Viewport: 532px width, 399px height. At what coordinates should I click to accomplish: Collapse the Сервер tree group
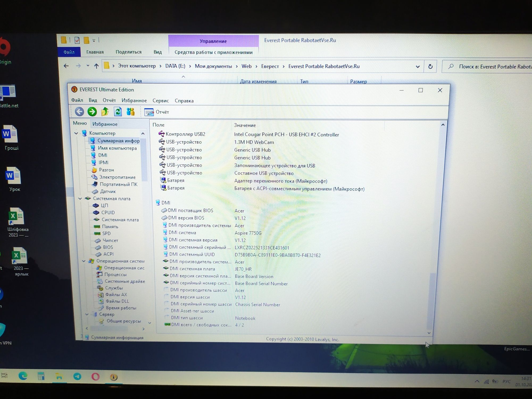[87, 314]
